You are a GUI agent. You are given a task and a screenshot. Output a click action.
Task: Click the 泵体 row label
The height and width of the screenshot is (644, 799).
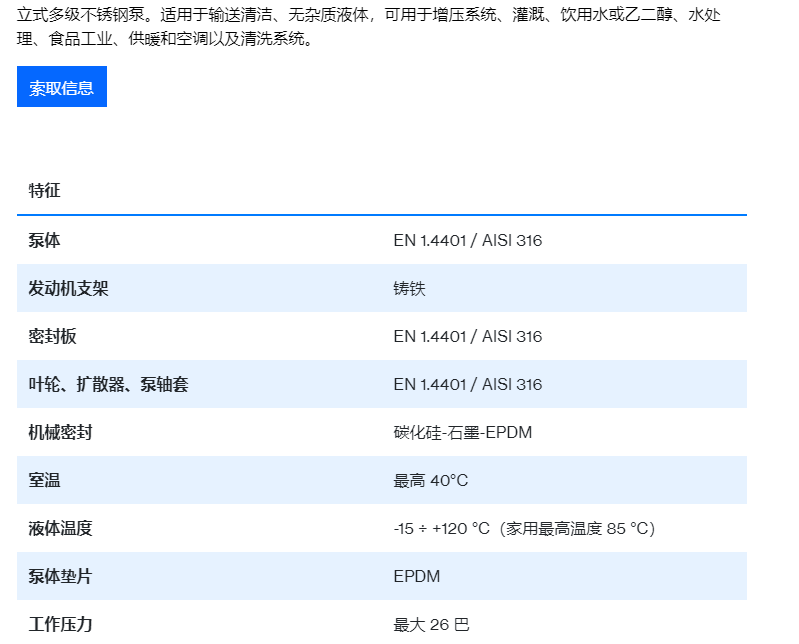pos(45,240)
